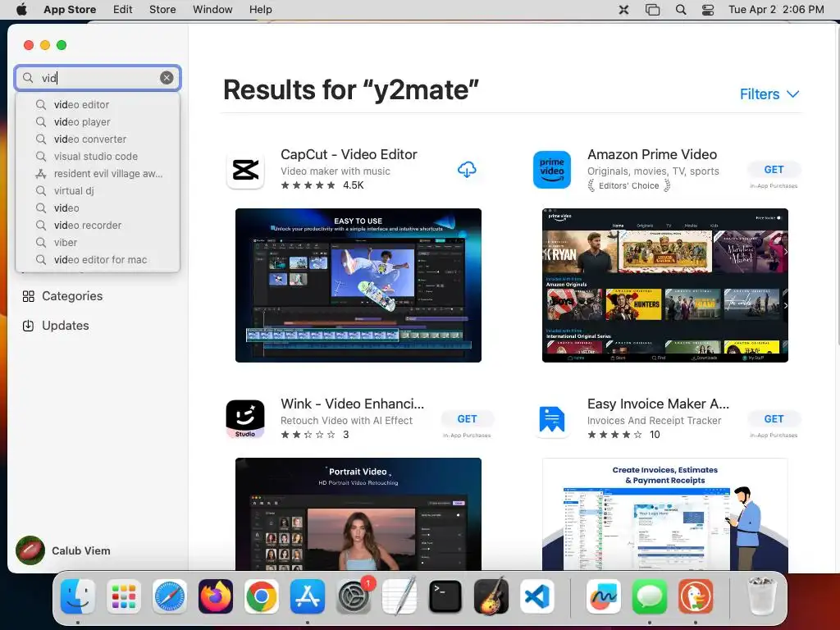Open Terminal from the Dock

tap(445, 596)
